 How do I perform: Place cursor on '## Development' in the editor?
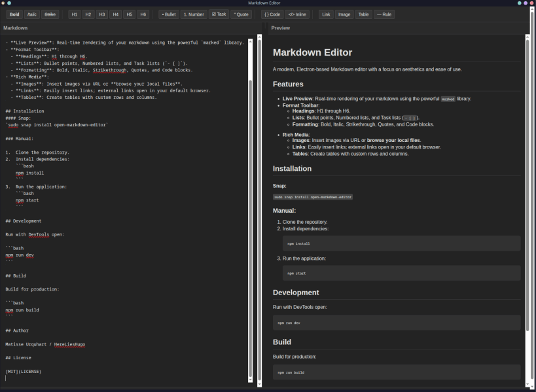click(24, 221)
